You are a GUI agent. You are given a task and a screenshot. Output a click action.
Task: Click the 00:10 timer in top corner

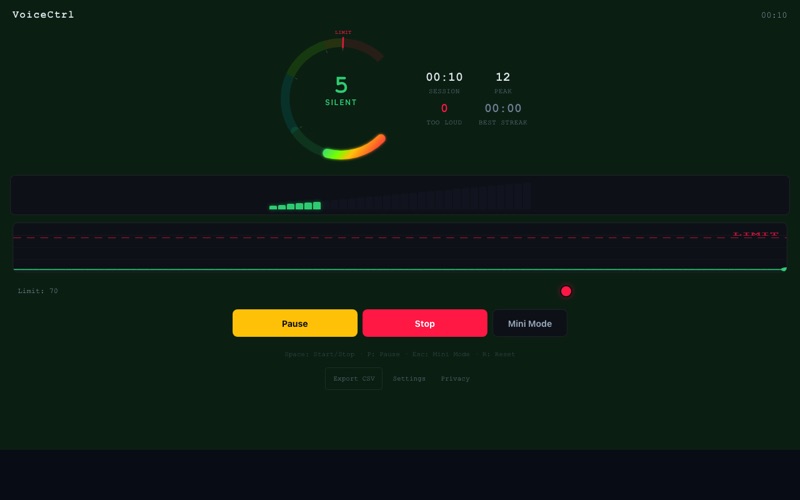774,15
